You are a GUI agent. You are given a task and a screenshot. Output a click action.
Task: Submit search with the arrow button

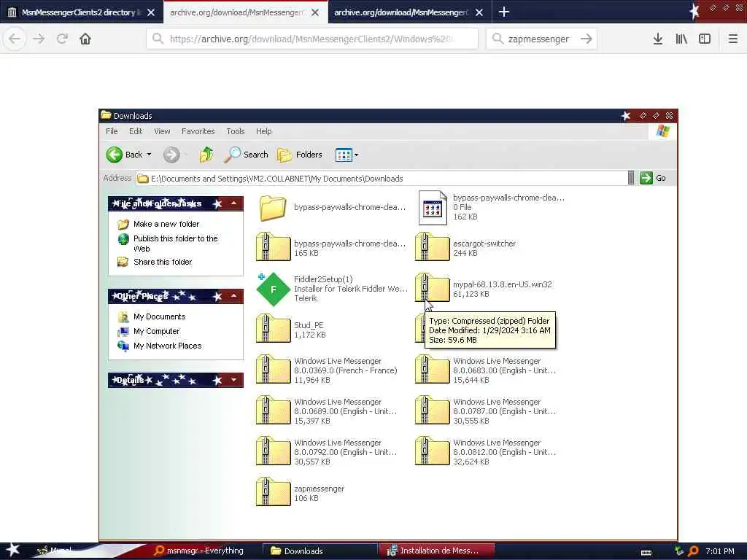[x=586, y=39]
